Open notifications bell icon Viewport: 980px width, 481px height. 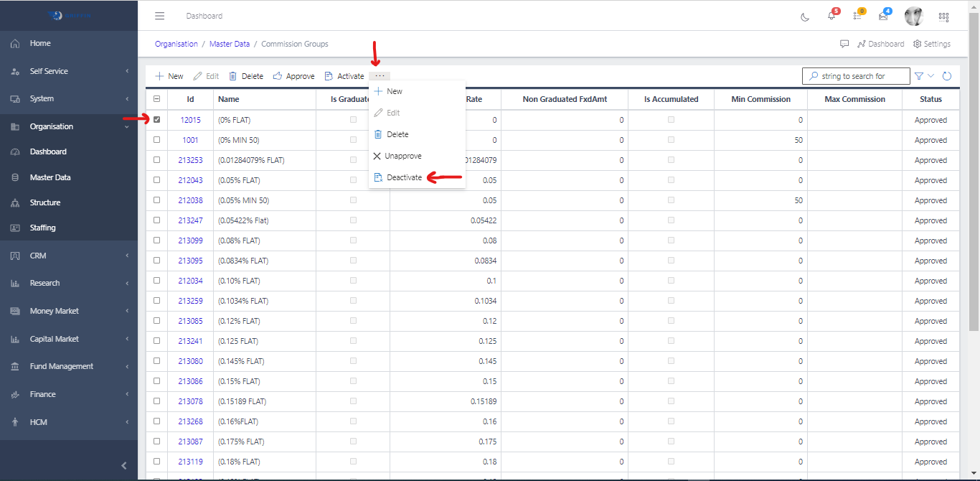point(831,16)
